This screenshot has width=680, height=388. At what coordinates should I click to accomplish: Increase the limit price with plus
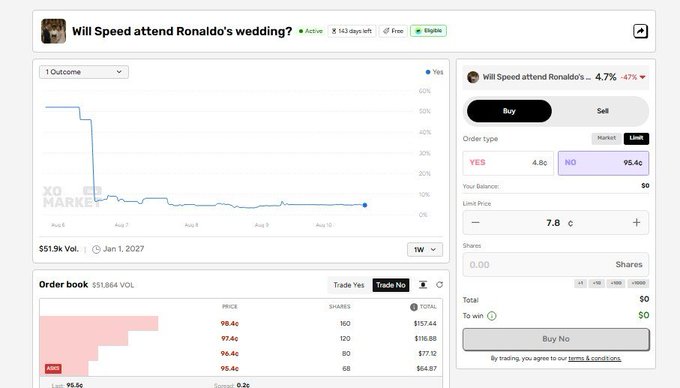636,222
